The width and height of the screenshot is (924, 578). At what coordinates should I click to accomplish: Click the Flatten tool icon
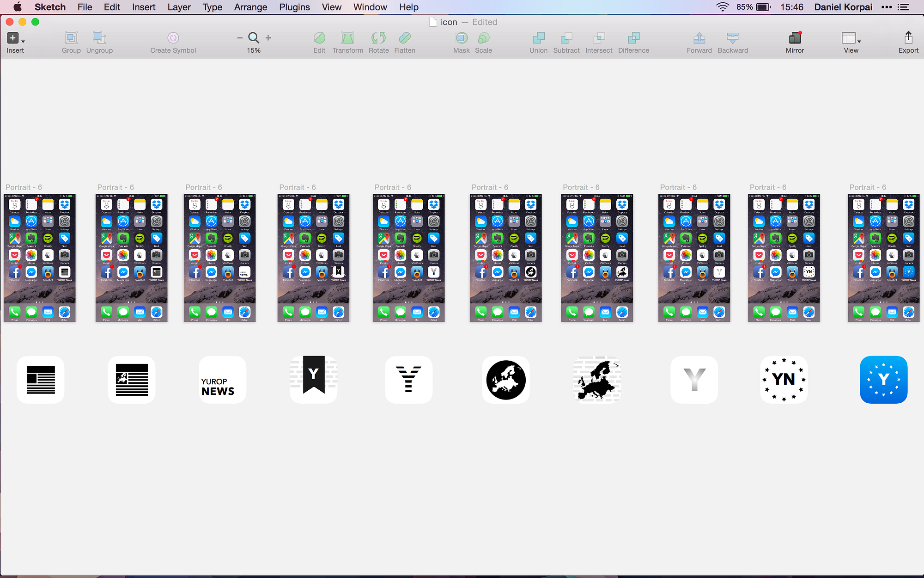[x=404, y=38]
